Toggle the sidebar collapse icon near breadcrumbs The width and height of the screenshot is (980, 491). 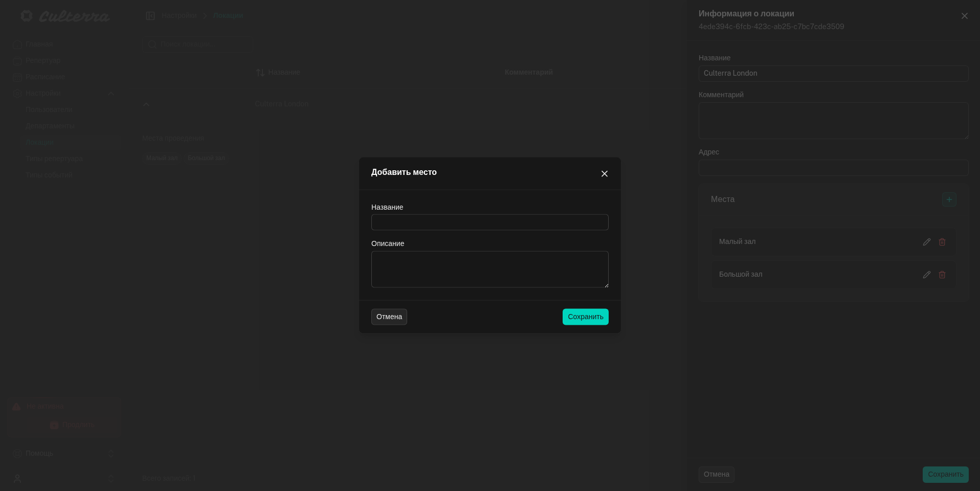150,16
